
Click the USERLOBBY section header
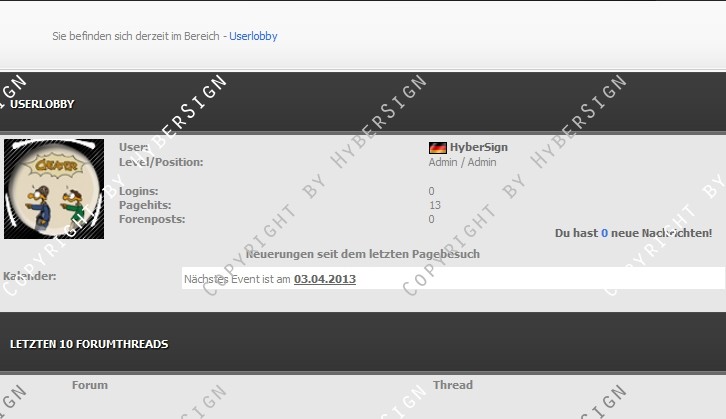(42, 104)
